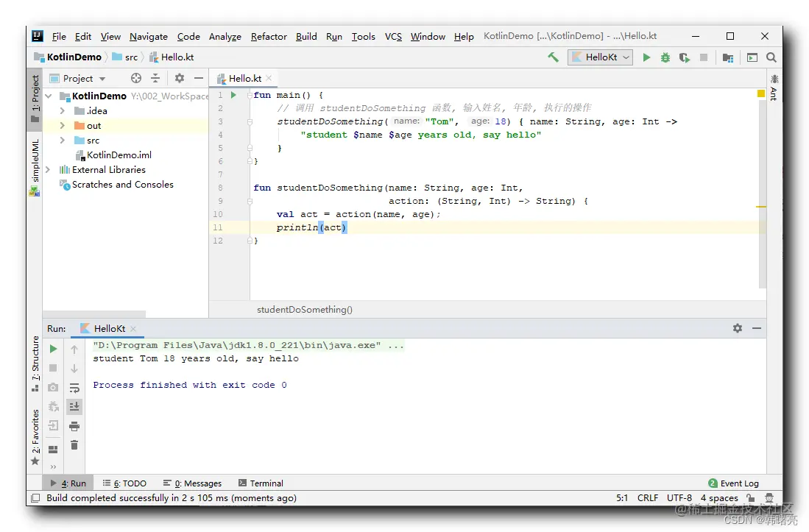Click the src breadcrumb in the navigation bar
Screen dimensions: 809x532
[125, 57]
